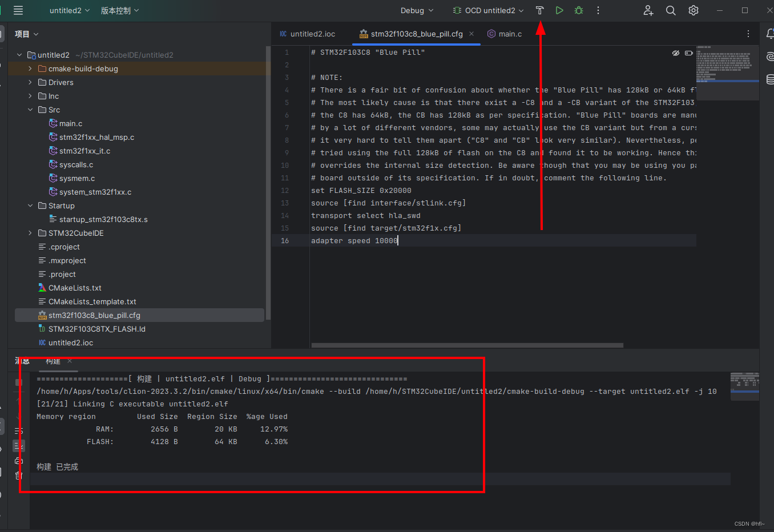Open the more actions kebab menu
Screen dimensions: 774x532
(598, 10)
